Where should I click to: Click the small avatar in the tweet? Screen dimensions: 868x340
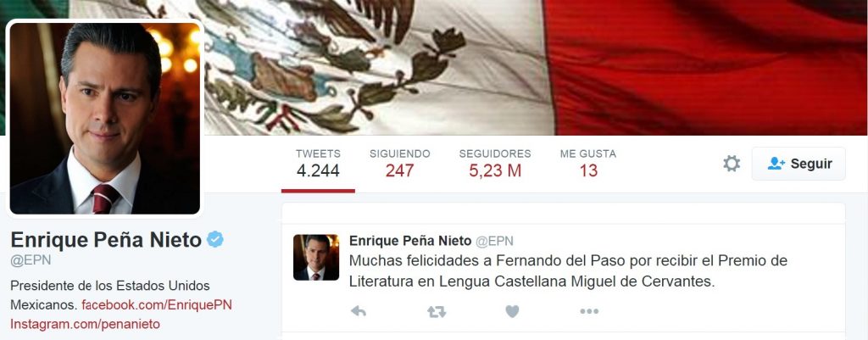315,257
